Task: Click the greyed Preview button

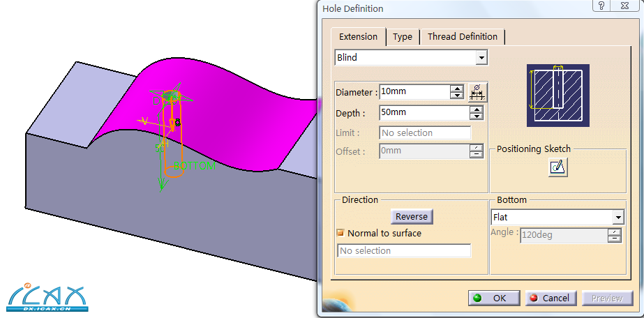Action: coord(607,298)
